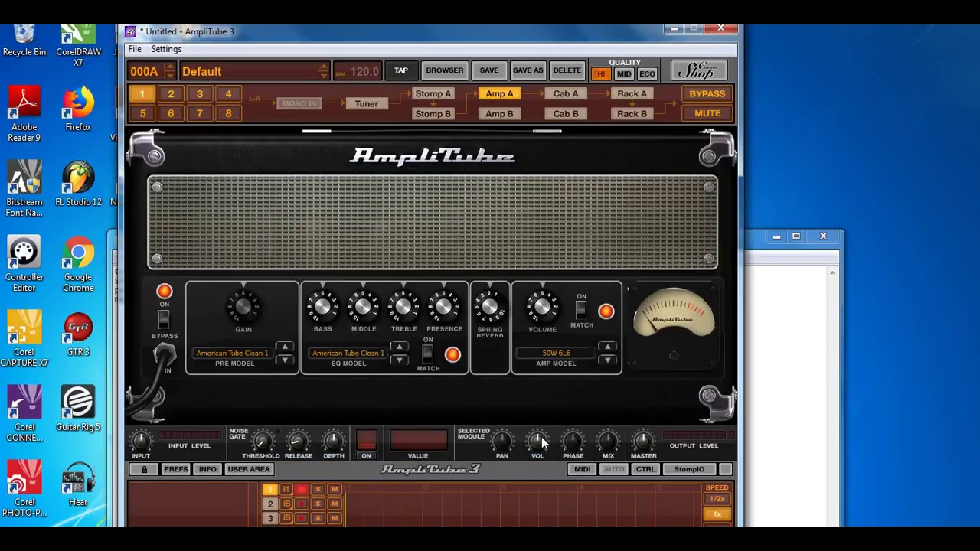Open the Settings menu
980x551 pixels.
coord(166,49)
